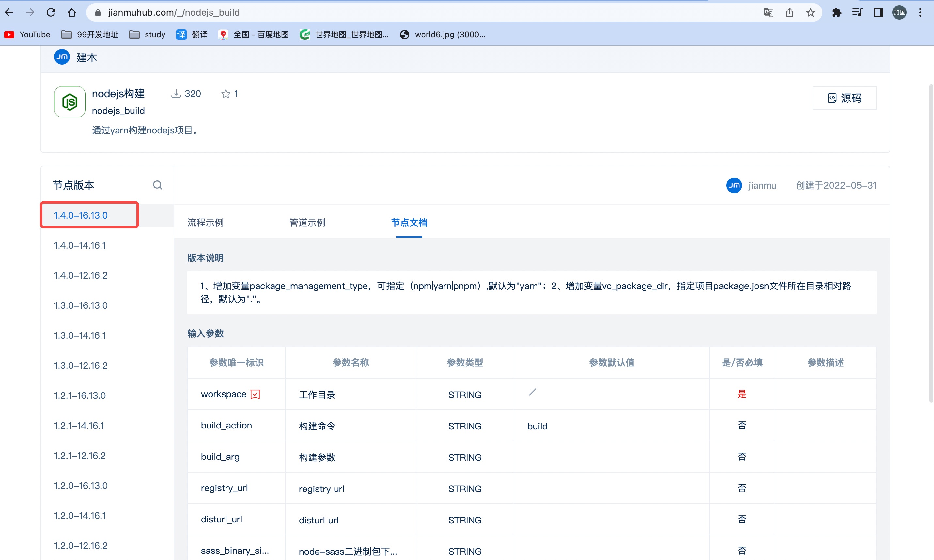The image size is (934, 560).
Task: Switch to the 节点文档 tab
Action: 409,222
